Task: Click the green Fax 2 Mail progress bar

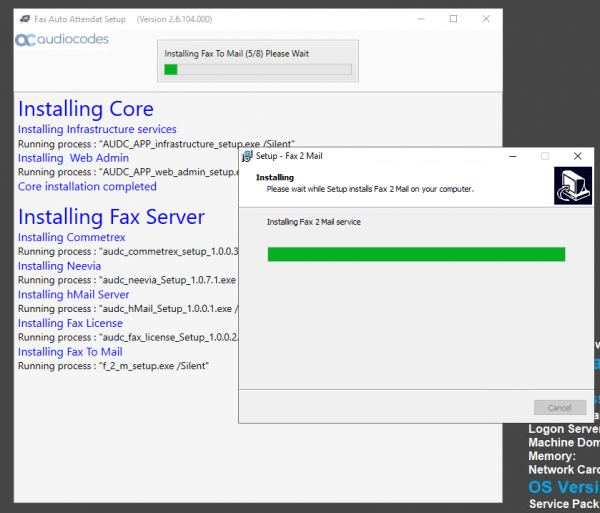Action: (416, 254)
